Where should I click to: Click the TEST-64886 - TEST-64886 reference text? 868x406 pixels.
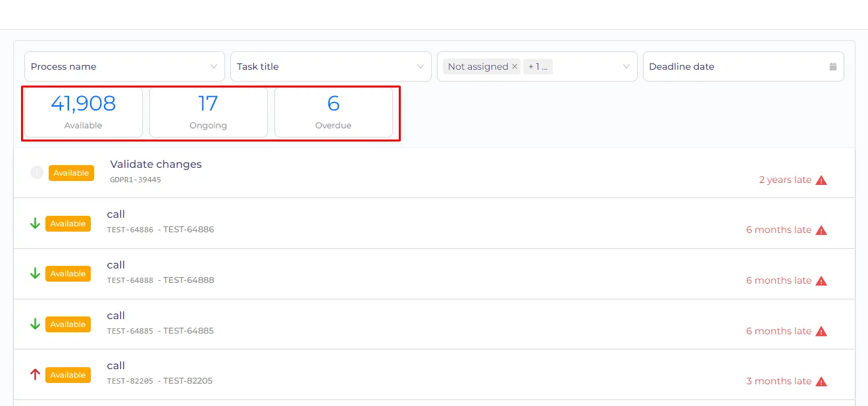[x=161, y=230]
